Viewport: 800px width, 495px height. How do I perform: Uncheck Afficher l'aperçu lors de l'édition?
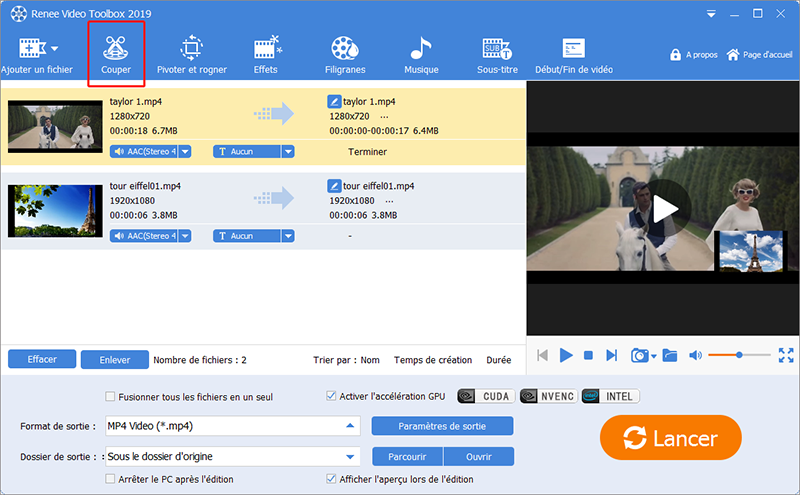(331, 479)
